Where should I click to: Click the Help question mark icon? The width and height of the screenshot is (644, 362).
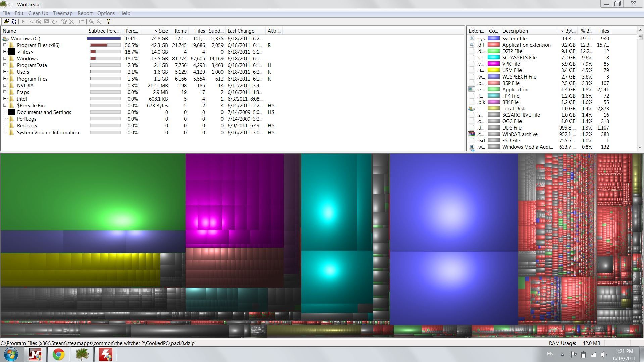(108, 21)
